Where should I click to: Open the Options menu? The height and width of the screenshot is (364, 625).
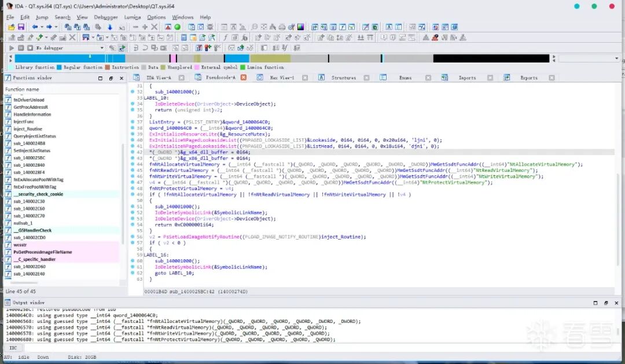click(x=156, y=17)
